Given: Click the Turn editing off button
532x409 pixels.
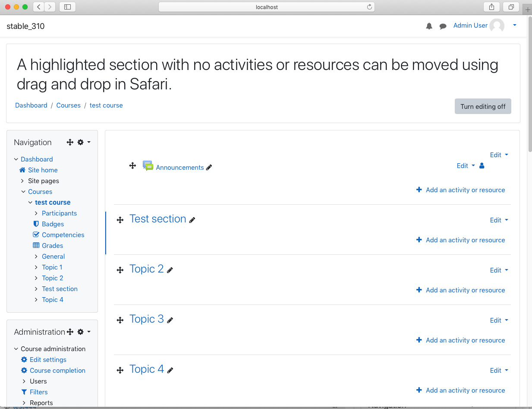Looking at the screenshot, I should (483, 106).
